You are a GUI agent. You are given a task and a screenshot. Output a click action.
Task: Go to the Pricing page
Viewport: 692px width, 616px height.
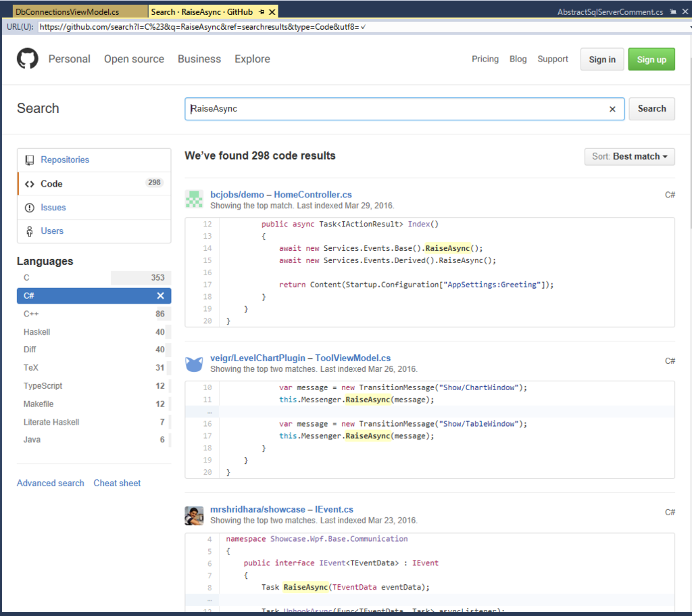[x=485, y=60]
